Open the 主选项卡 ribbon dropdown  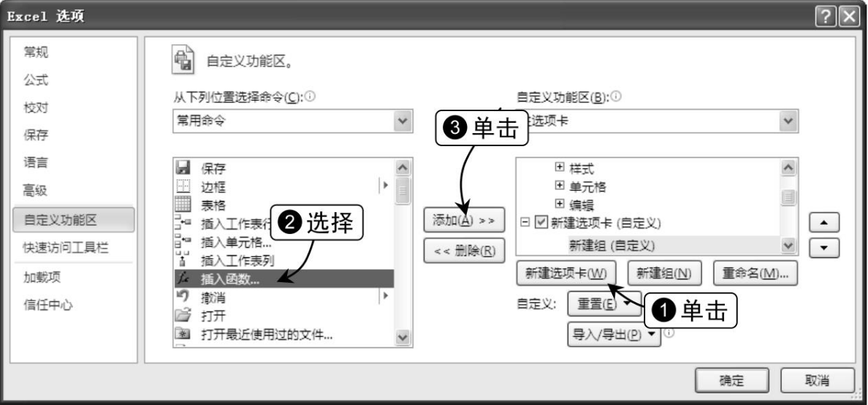[x=657, y=121]
